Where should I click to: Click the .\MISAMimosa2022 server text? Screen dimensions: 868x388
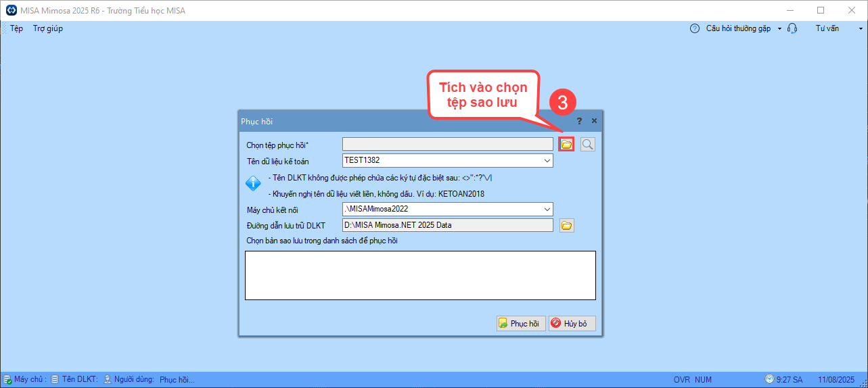(x=376, y=210)
